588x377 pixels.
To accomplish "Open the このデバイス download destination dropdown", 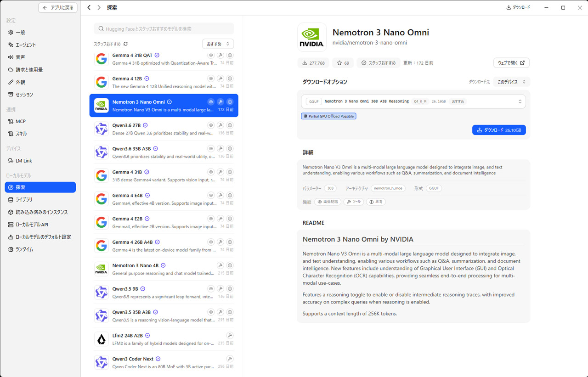I will click(x=512, y=82).
